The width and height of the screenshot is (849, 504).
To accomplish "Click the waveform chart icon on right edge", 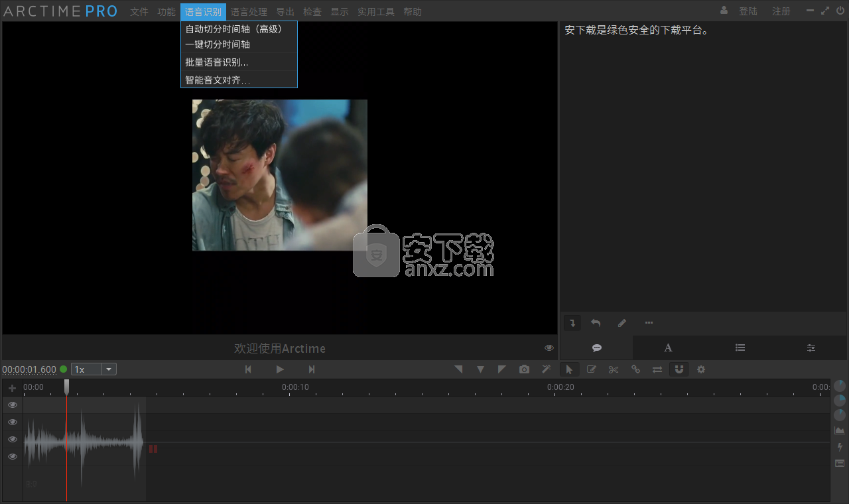I will click(840, 430).
